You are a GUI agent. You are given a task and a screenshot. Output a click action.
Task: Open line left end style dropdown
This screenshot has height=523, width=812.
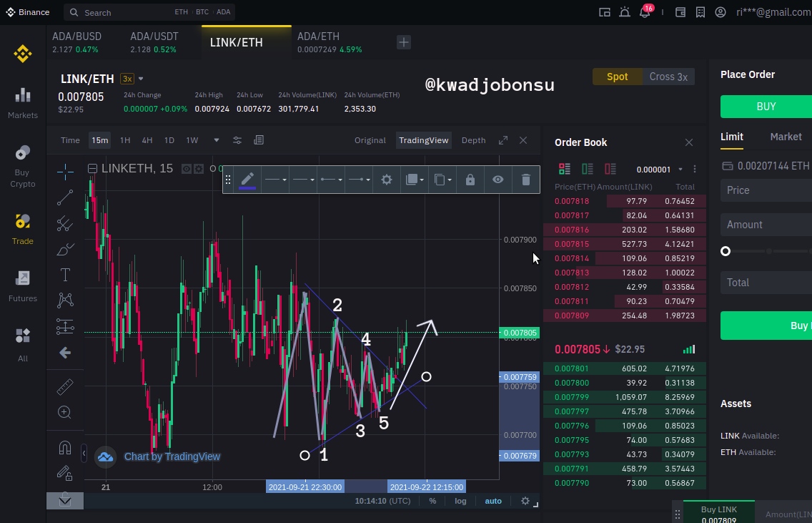coord(331,180)
